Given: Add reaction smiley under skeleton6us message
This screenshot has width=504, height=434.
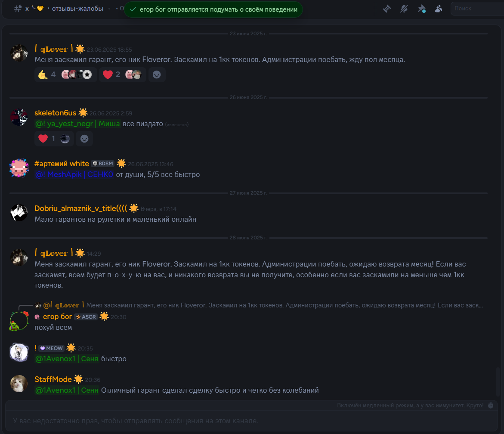Looking at the screenshot, I should [84, 139].
